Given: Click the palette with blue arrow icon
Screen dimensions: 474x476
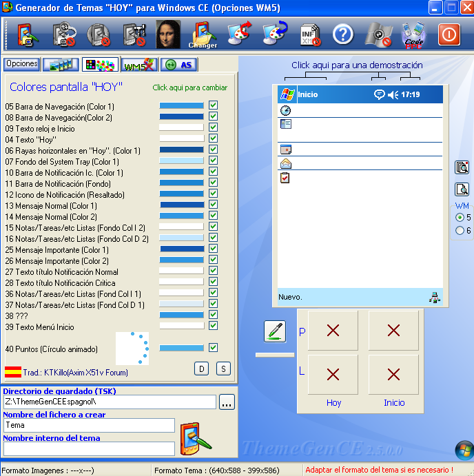Looking at the screenshot, I should point(275,33).
